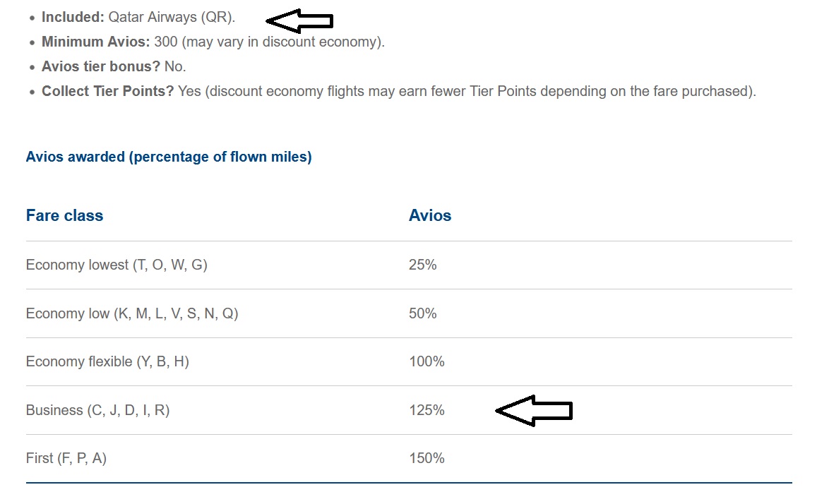The image size is (817, 504).
Task: Click the arrow pointing at Qatar Airways
Action: (x=299, y=22)
